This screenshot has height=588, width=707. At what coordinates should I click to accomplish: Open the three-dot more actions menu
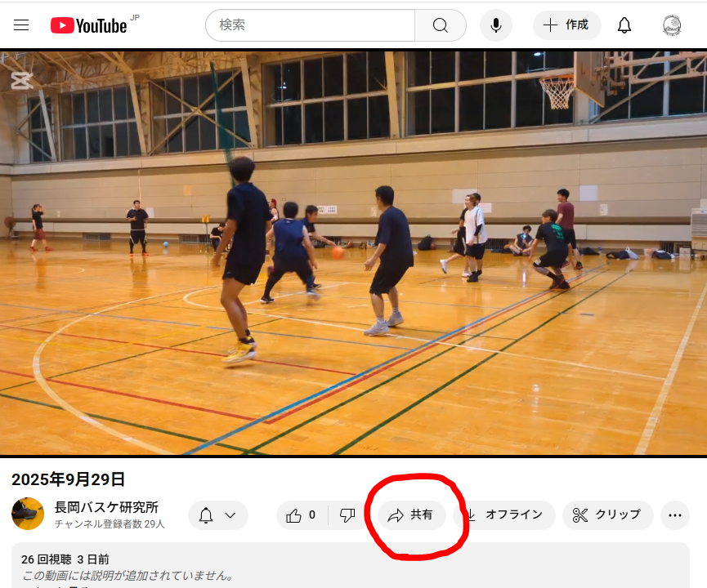[x=674, y=515]
